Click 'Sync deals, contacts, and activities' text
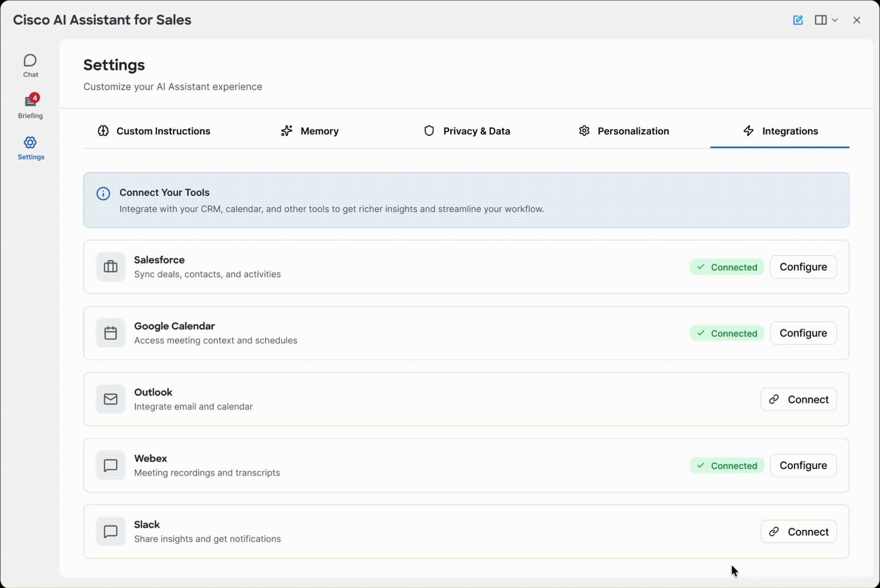This screenshot has height=588, width=880. coord(207,274)
